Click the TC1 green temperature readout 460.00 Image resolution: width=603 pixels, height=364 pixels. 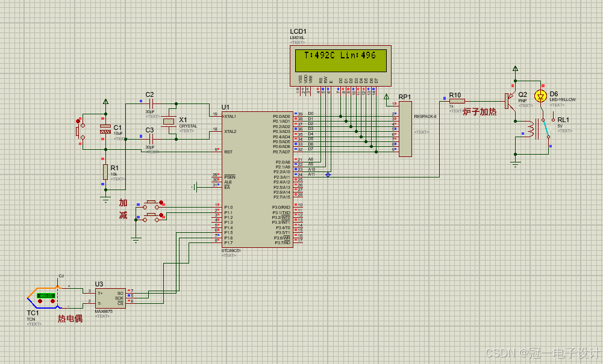pyautogui.click(x=46, y=295)
